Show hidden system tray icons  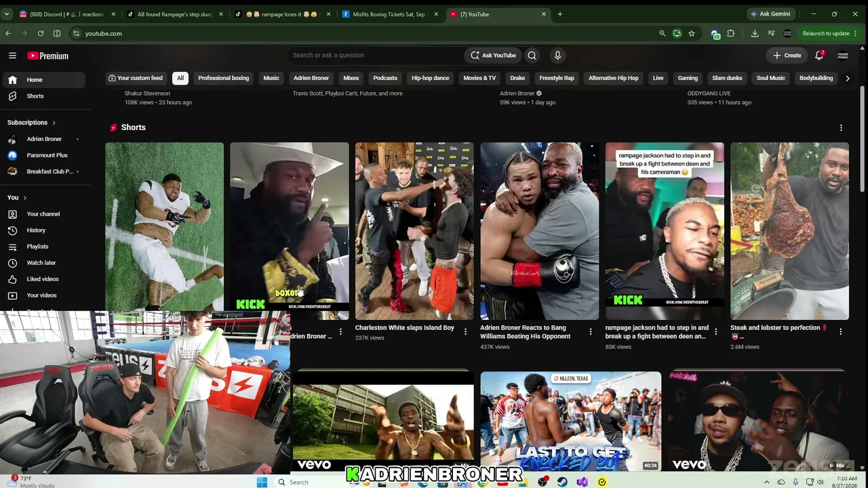pos(767,482)
